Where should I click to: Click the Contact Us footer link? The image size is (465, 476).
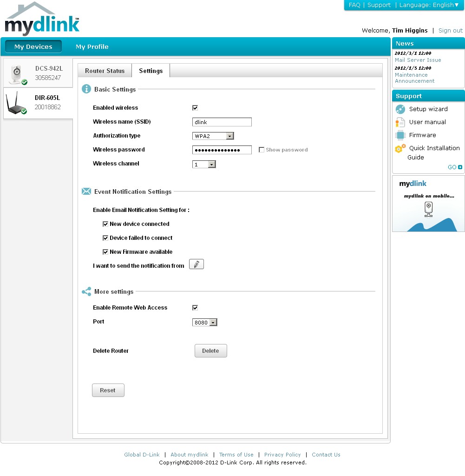[326, 455]
